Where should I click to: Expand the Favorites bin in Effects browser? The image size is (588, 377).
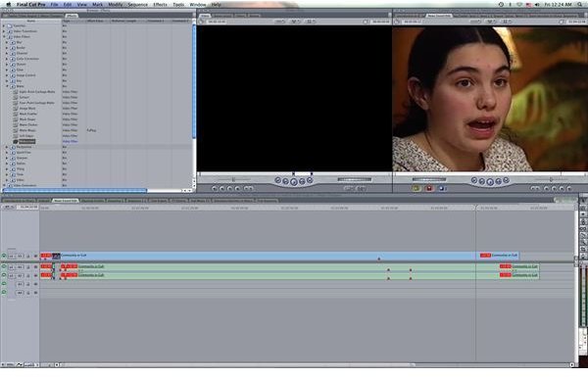(4, 25)
